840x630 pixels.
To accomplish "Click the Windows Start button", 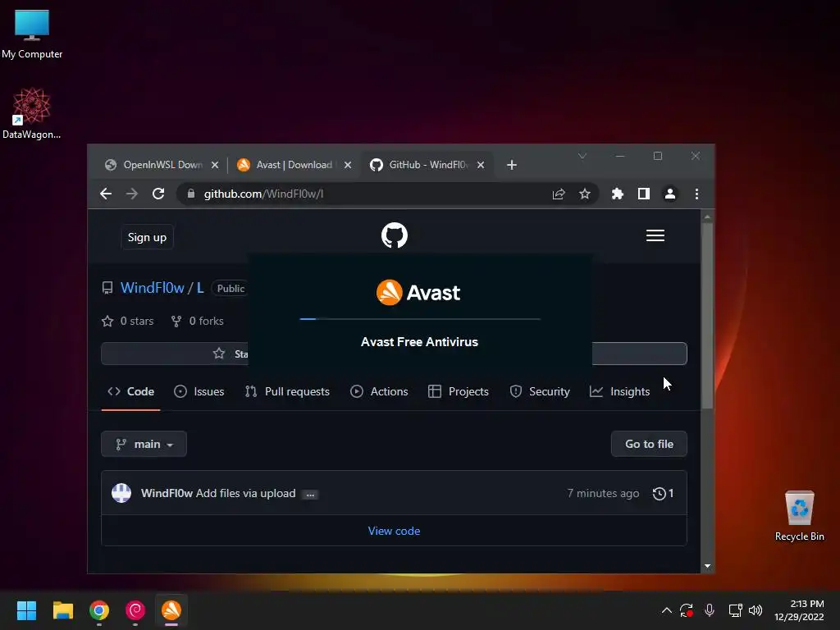I will click(x=26, y=610).
